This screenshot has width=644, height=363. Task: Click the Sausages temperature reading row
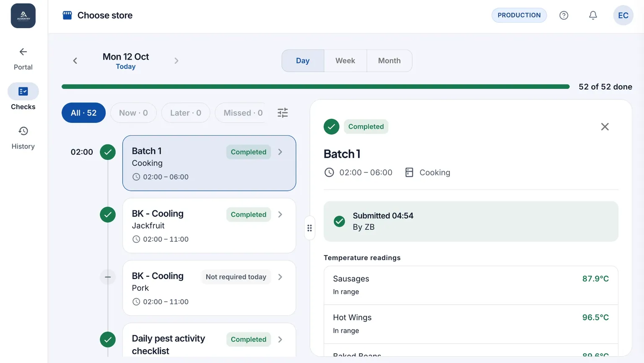471,285
